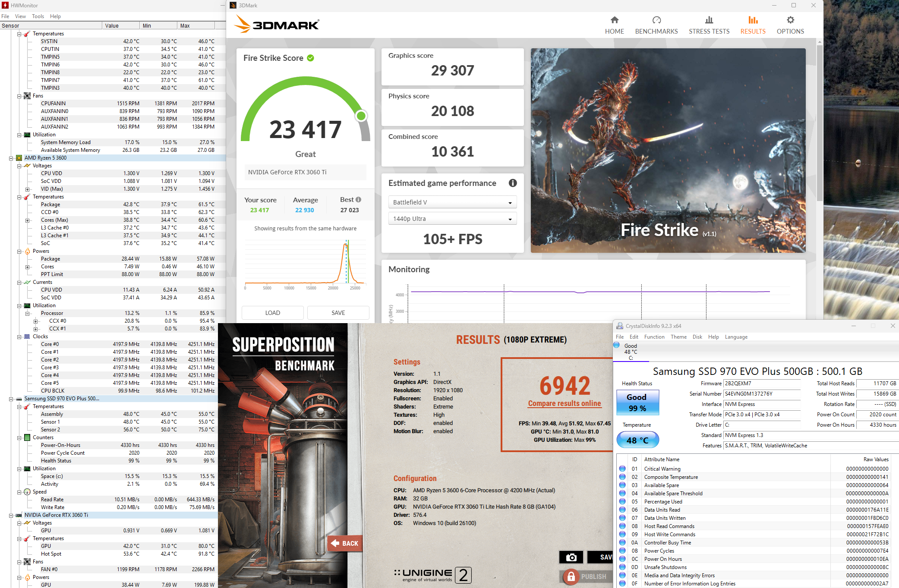This screenshot has height=588, width=899.
Task: Collapse the Samsung SSD 970 EVO Plus node
Action: [11, 399]
